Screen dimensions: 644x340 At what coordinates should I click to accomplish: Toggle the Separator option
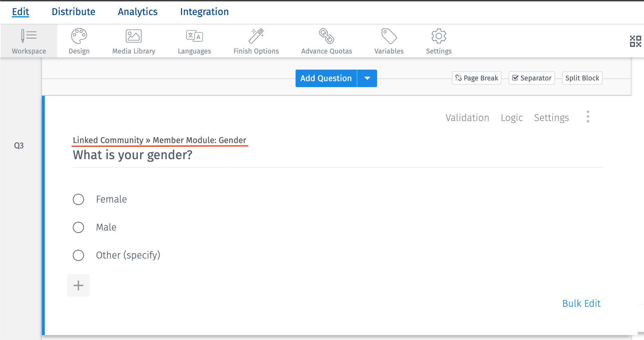pyautogui.click(x=531, y=78)
